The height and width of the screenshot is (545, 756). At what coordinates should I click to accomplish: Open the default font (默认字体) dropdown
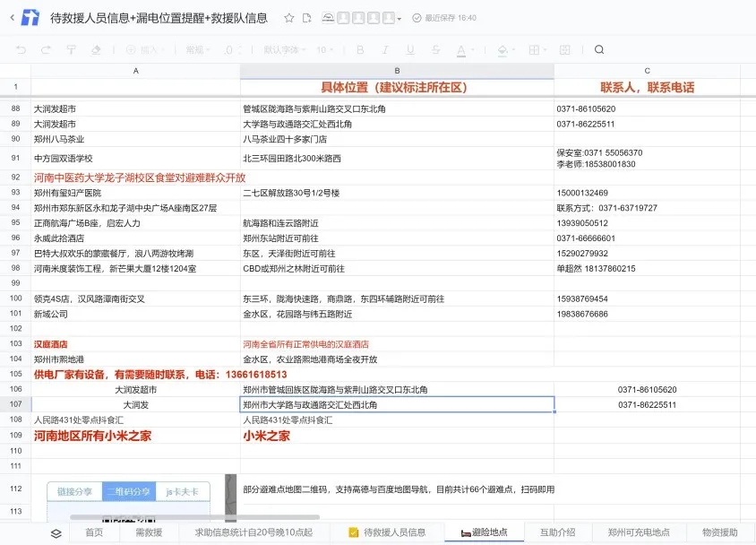[x=285, y=49]
